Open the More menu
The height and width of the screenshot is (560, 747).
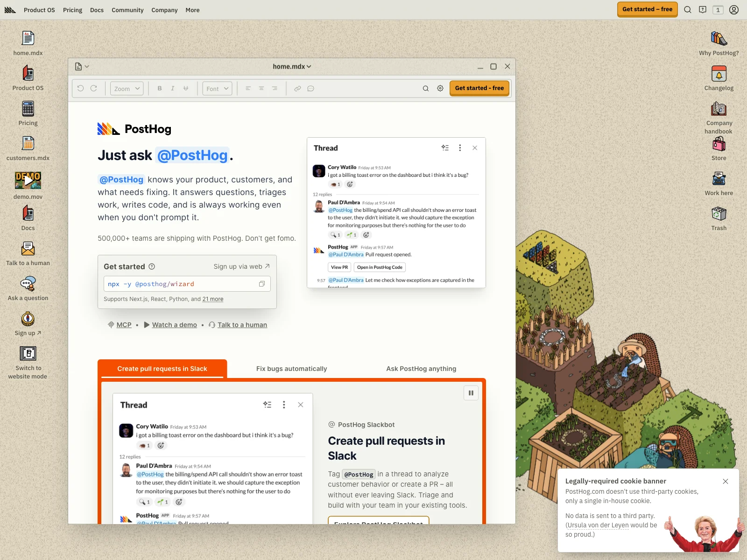pyautogui.click(x=192, y=10)
